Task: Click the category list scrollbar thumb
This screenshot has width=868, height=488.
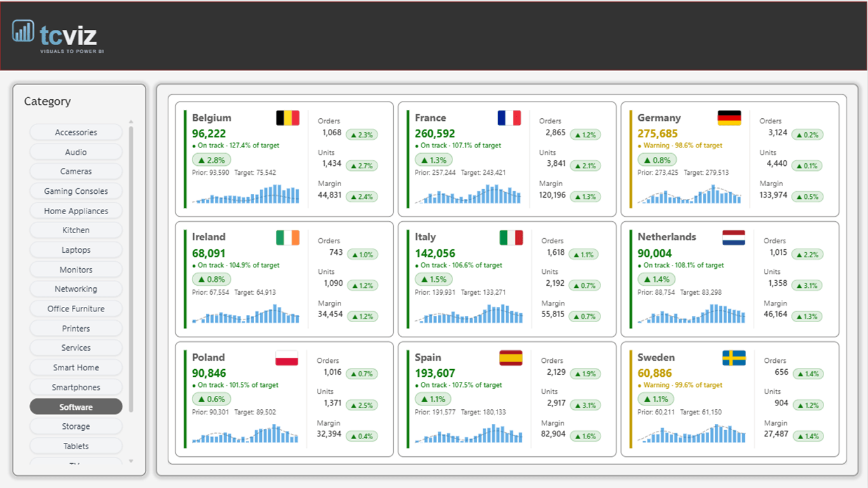Action: coord(132,269)
